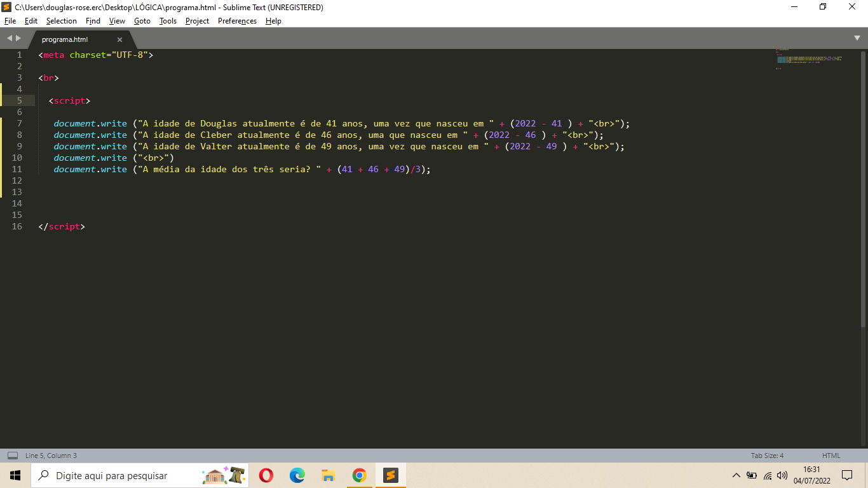Open File Explorer from taskbar
868x488 pixels.
(x=328, y=475)
